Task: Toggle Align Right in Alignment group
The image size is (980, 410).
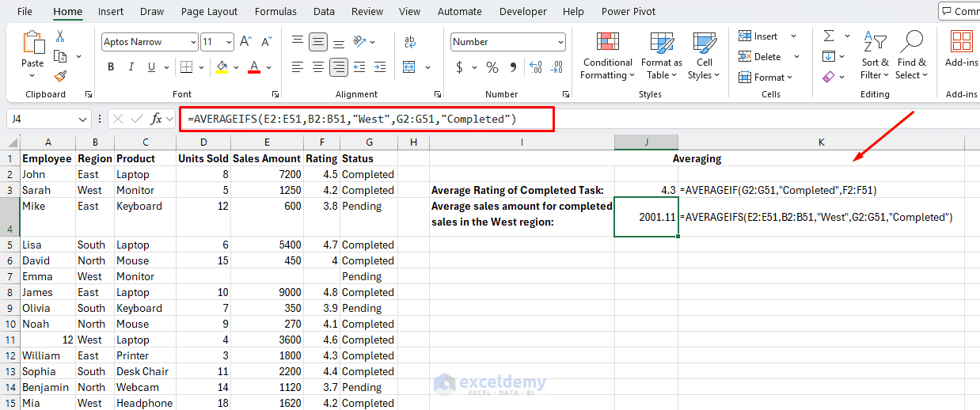Action: coord(339,67)
